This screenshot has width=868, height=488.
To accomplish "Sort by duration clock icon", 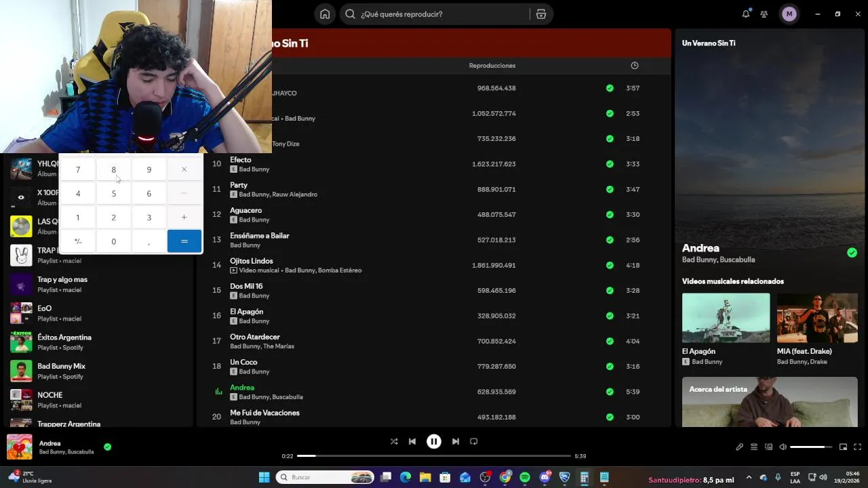I will 635,66.
